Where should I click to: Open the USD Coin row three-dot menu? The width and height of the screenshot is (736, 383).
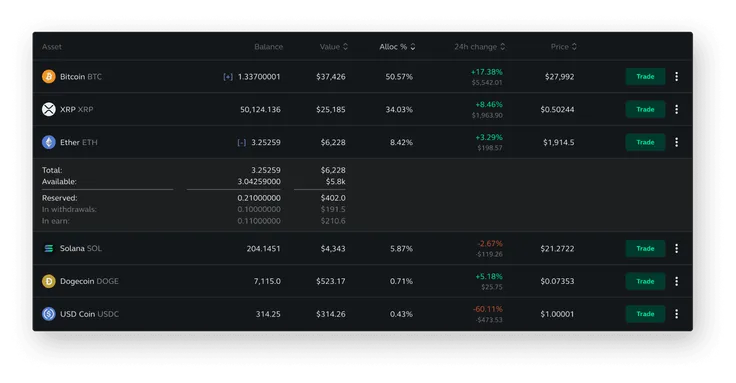[x=676, y=314]
